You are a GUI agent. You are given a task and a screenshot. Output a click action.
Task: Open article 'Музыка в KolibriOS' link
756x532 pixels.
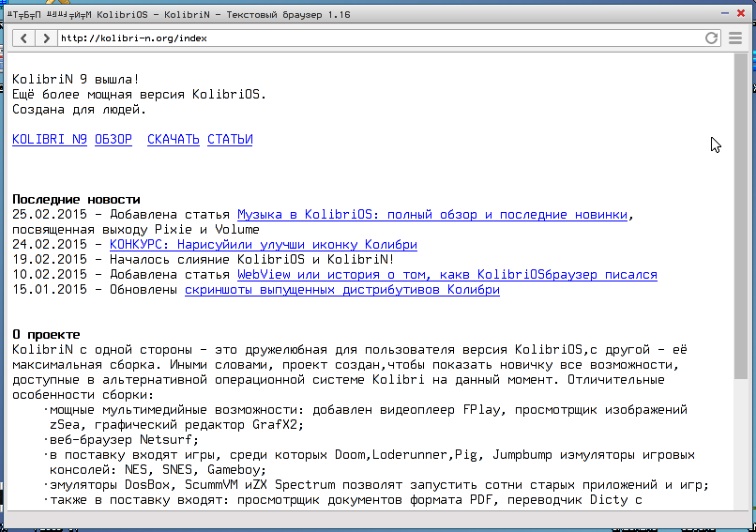coord(431,215)
